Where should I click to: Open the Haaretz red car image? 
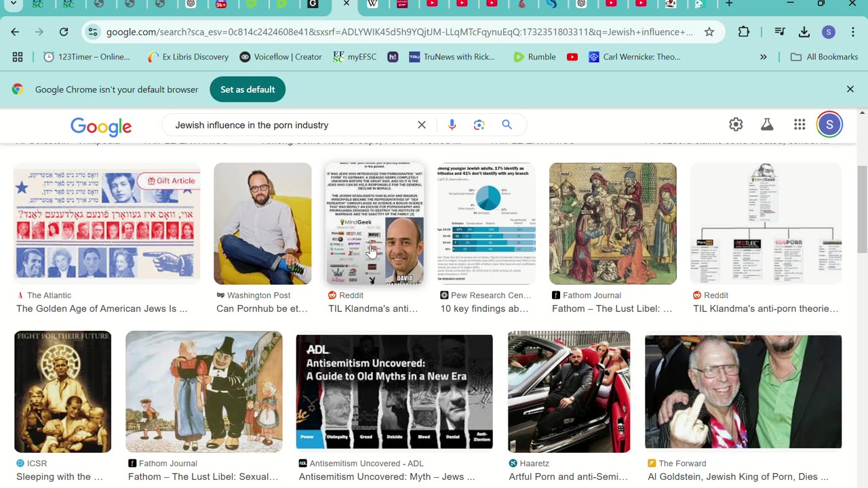(569, 392)
